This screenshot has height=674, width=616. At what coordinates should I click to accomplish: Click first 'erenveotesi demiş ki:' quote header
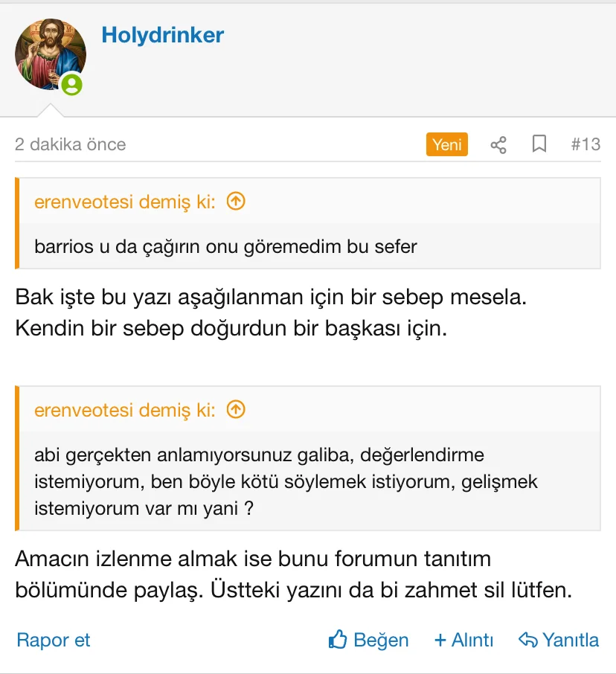[x=124, y=201]
